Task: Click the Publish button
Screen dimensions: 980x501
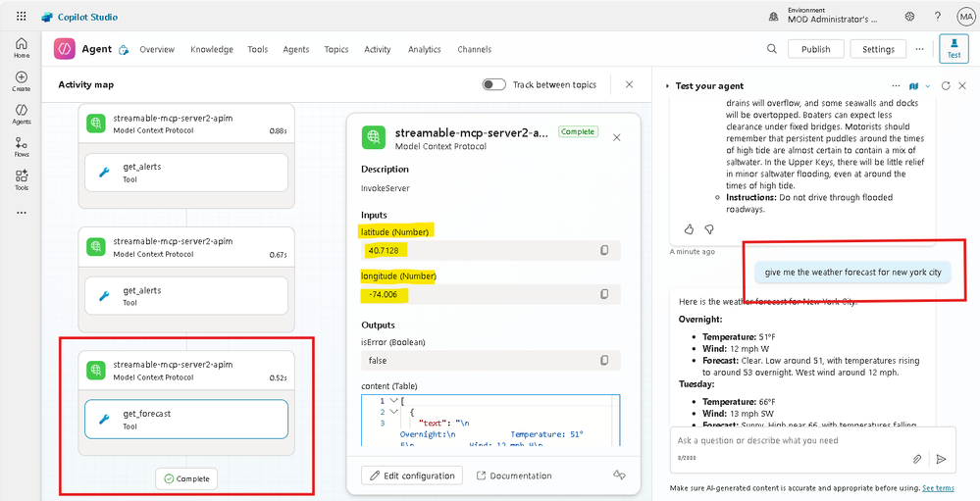Action: (x=815, y=49)
